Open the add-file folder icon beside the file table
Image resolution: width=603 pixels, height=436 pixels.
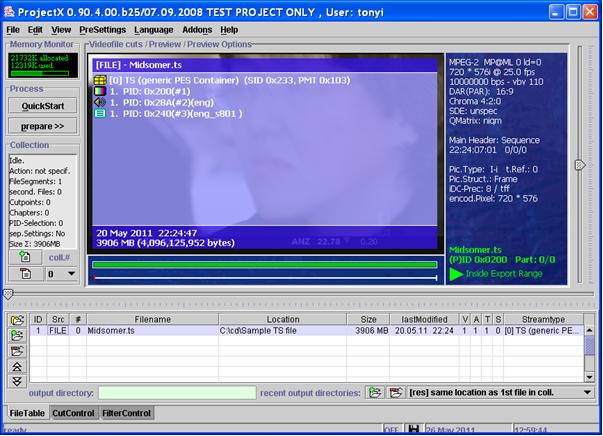[x=17, y=320]
